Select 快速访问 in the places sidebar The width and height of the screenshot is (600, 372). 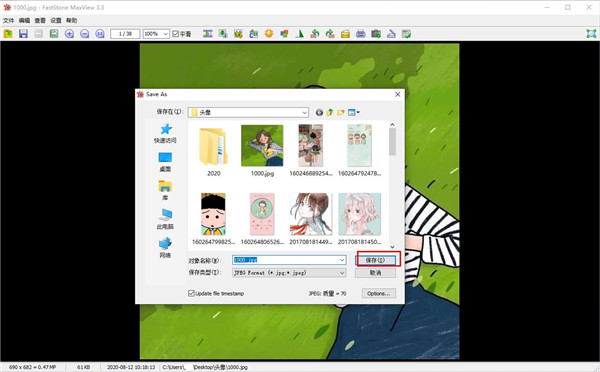pos(165,133)
